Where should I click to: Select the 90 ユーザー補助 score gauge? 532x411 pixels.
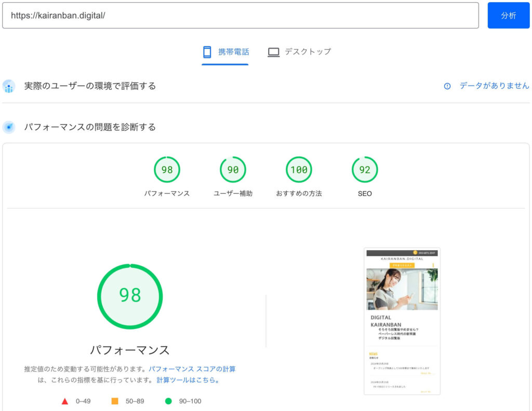233,170
